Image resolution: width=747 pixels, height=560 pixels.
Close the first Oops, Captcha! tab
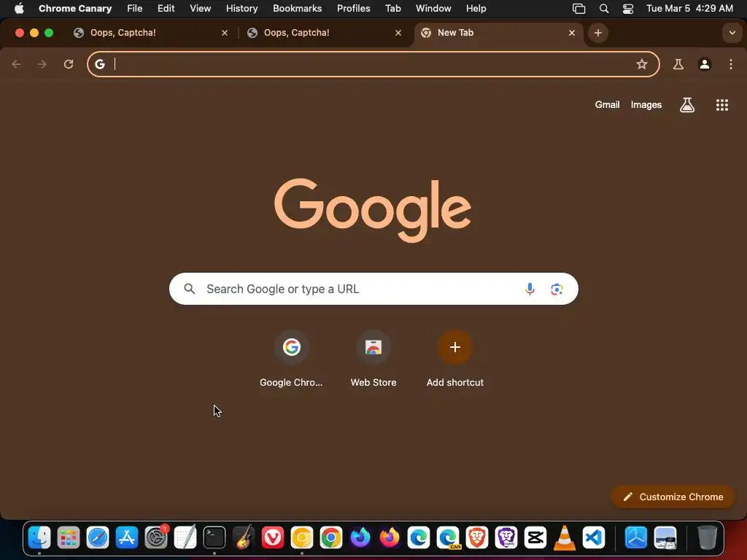225,33
